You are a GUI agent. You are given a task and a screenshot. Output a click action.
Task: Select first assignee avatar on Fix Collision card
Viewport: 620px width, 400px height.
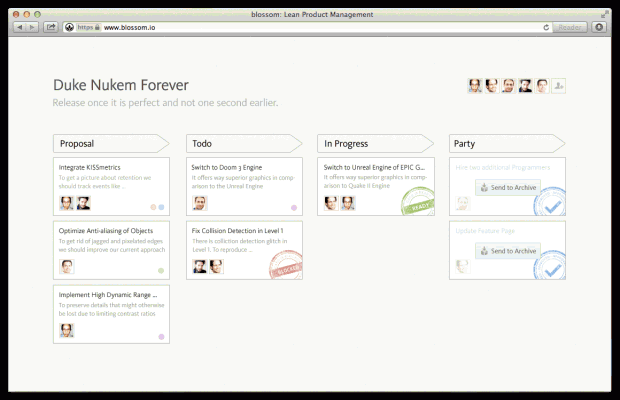(x=200, y=266)
